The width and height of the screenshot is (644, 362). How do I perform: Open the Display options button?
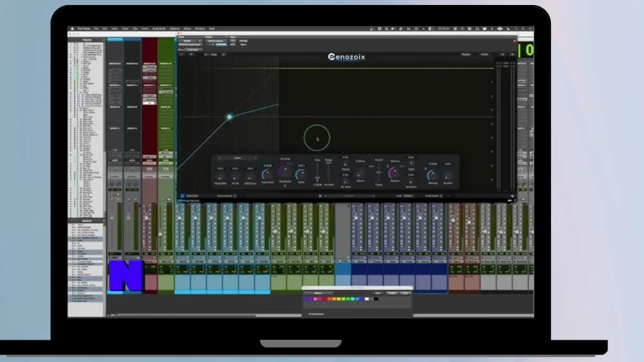[466, 55]
